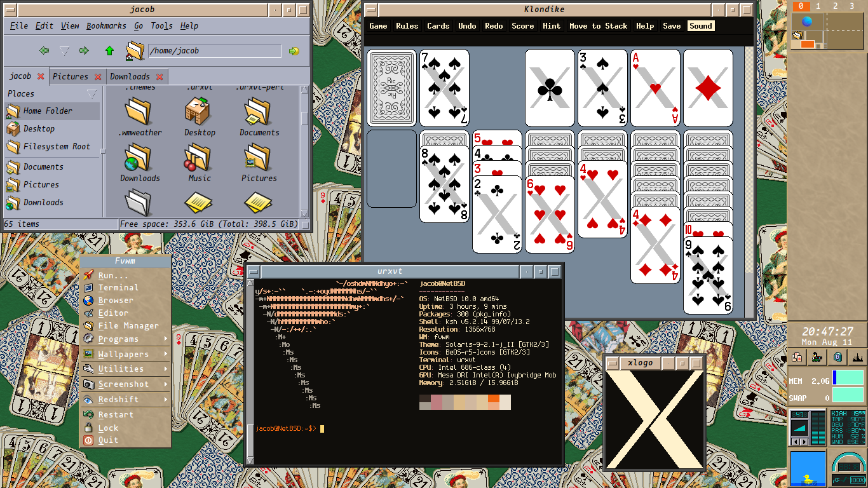The image size is (868, 488).
Task: Click Redo in Klondike
Action: pyautogui.click(x=494, y=26)
